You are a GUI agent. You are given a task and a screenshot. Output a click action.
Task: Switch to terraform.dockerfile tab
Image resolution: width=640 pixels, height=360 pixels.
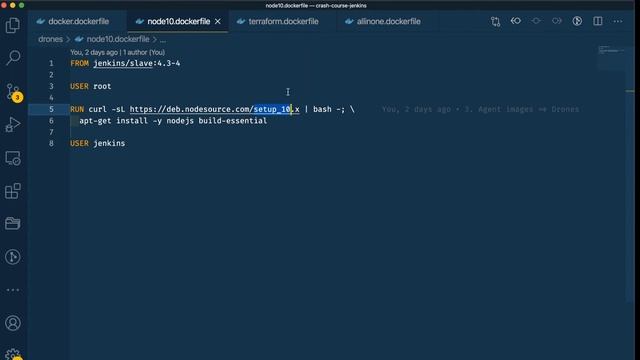point(283,21)
